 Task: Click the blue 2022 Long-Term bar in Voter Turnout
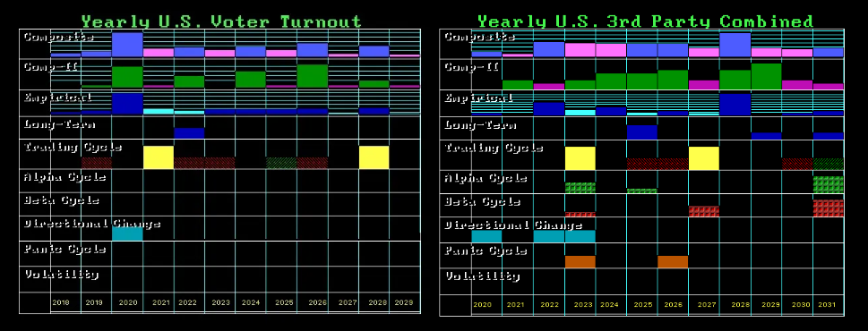189,133
